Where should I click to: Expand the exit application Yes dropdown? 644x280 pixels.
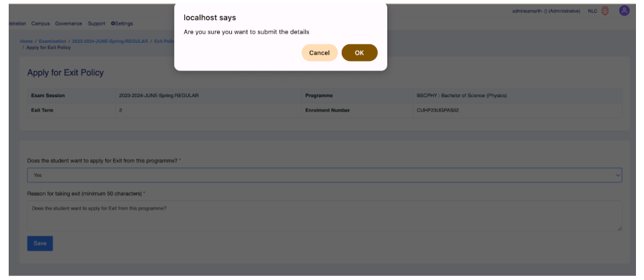(324, 175)
